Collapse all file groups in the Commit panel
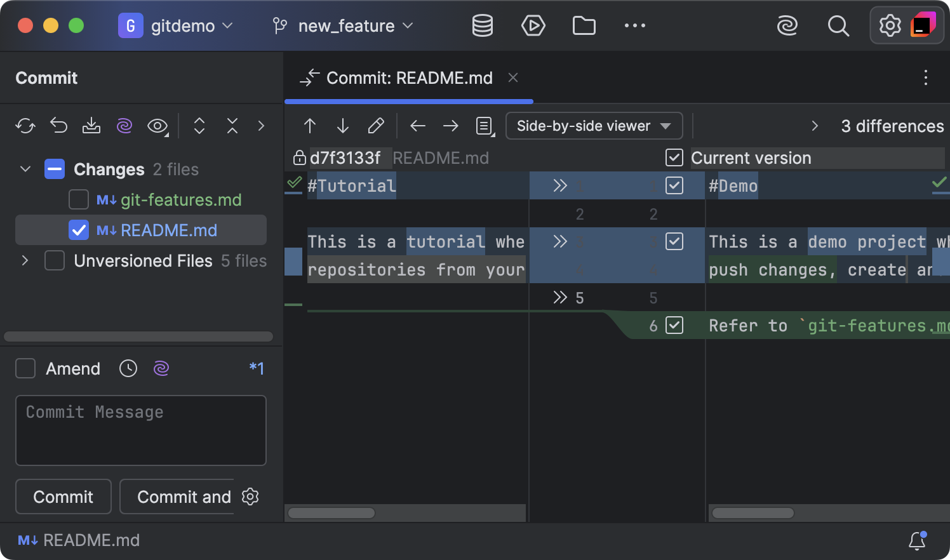The height and width of the screenshot is (560, 950). click(232, 125)
